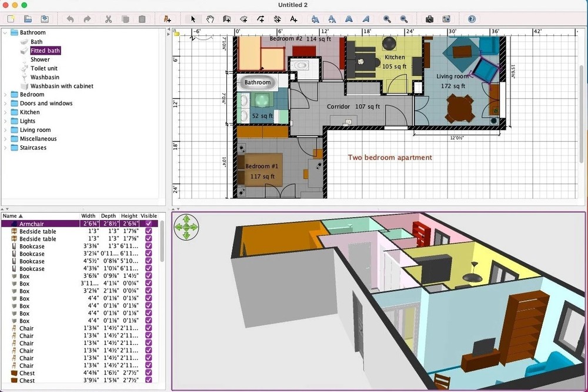Expand the Bedroom furniture category
This screenshot has width=588, height=392.
click(6, 94)
